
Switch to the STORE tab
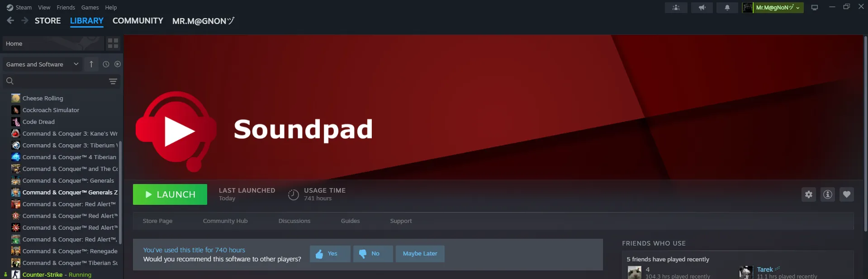point(48,21)
